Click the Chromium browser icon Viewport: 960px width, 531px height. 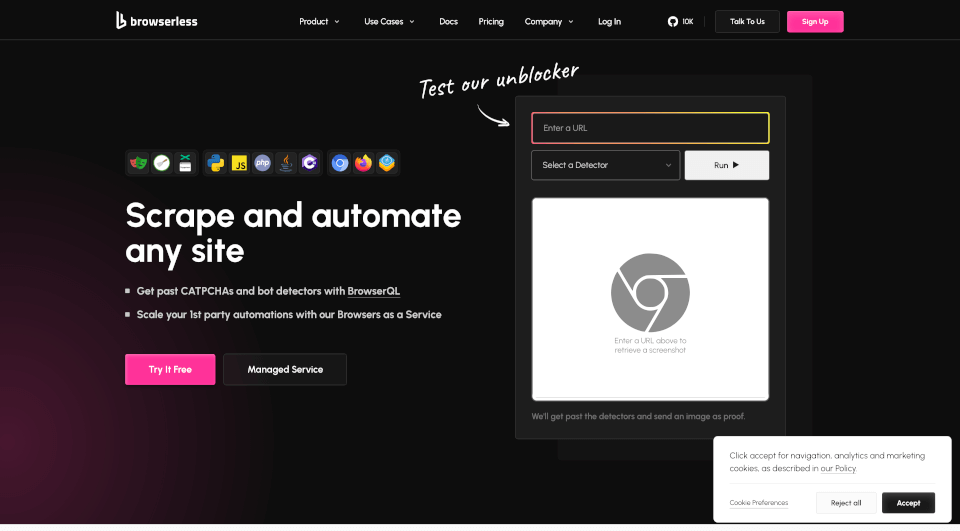[x=340, y=163]
